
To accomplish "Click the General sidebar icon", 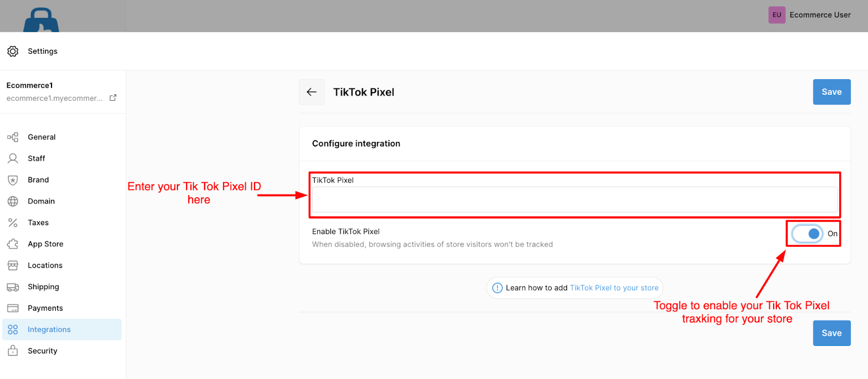I will [x=13, y=137].
